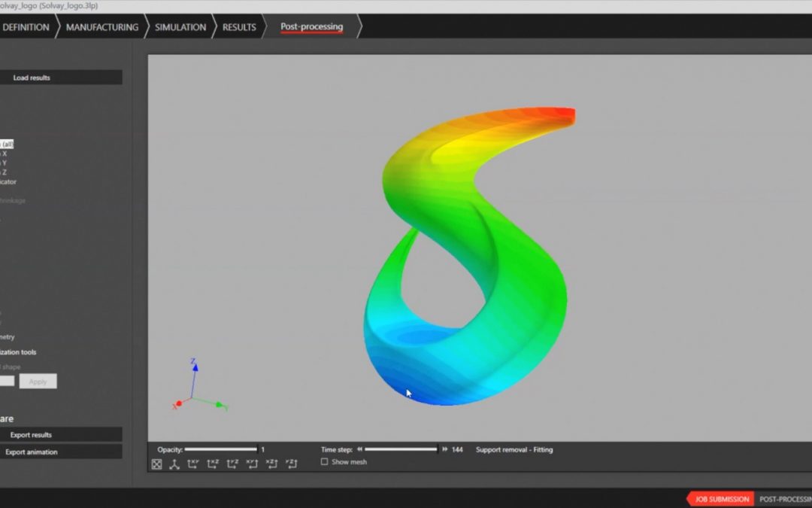This screenshot has height=508, width=812.
Task: Click the 'netry' section label
Action: [8, 337]
